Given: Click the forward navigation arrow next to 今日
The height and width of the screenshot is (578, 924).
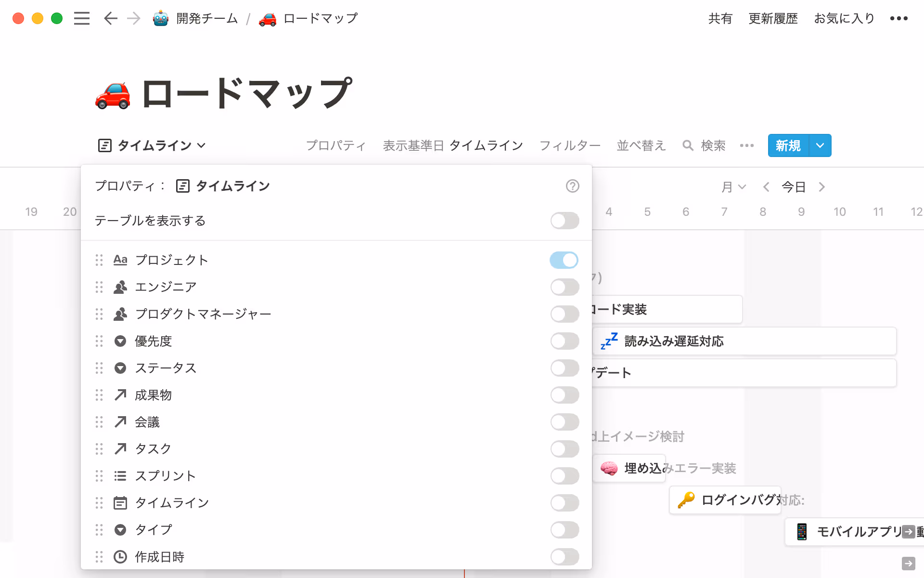Looking at the screenshot, I should pos(821,187).
